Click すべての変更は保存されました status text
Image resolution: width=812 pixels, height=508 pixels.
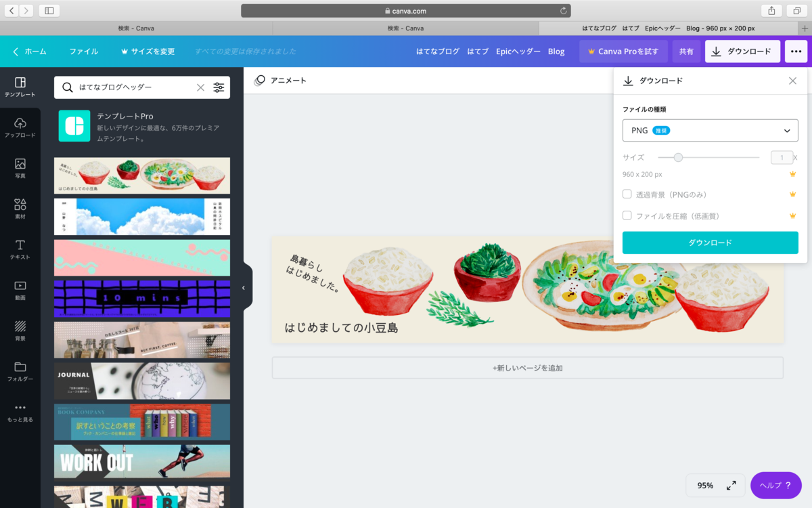tap(246, 51)
